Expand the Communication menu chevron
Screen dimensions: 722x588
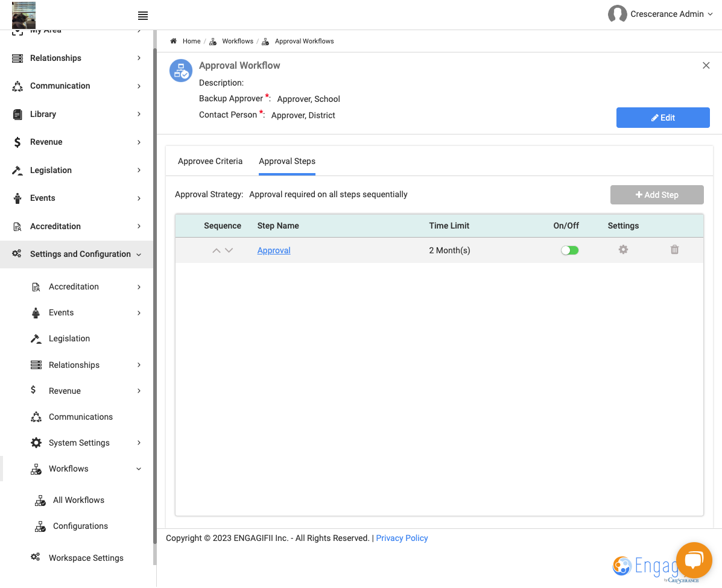[139, 86]
